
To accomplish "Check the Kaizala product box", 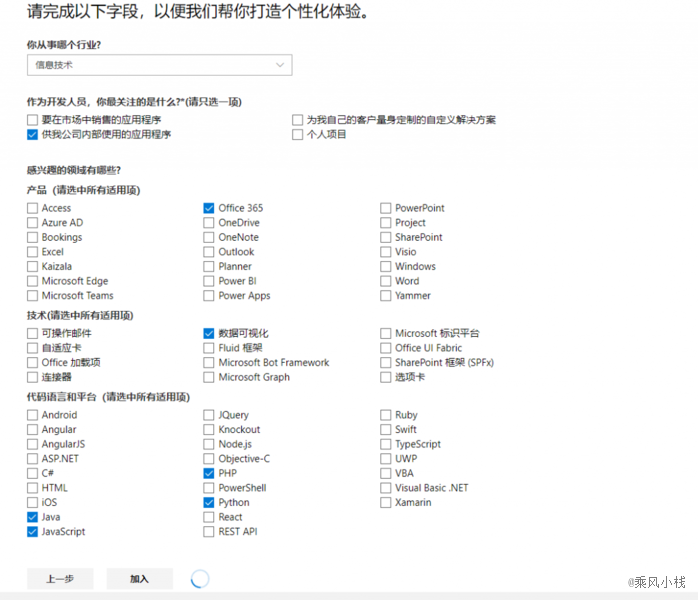I will [x=32, y=267].
